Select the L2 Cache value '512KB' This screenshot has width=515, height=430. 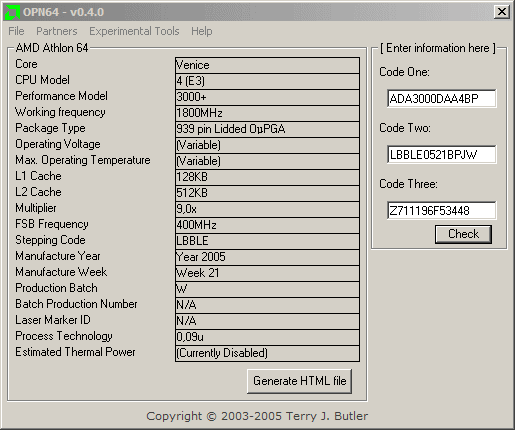coord(267,193)
